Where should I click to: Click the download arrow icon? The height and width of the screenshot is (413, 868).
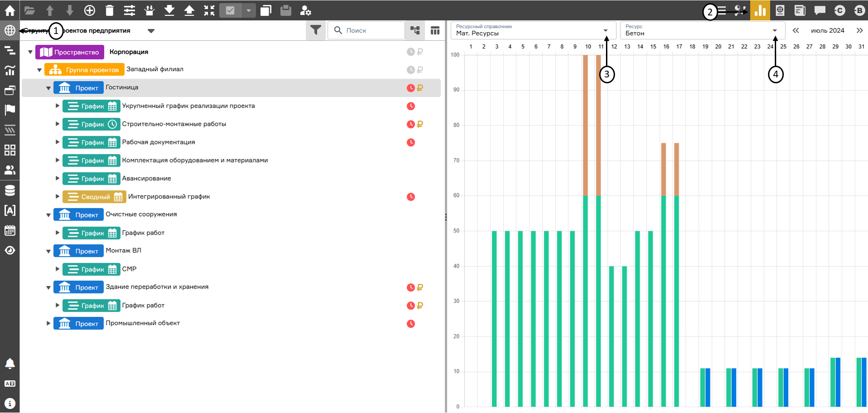(169, 10)
